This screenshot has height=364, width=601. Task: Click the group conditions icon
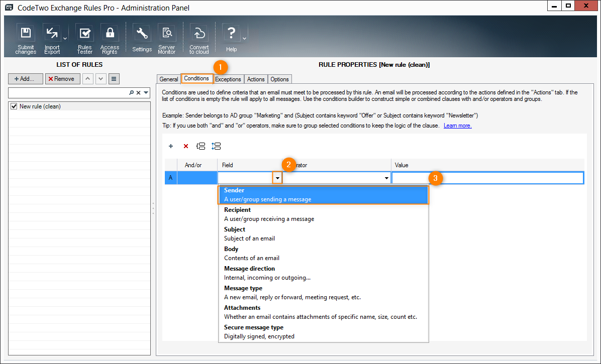[x=201, y=146]
